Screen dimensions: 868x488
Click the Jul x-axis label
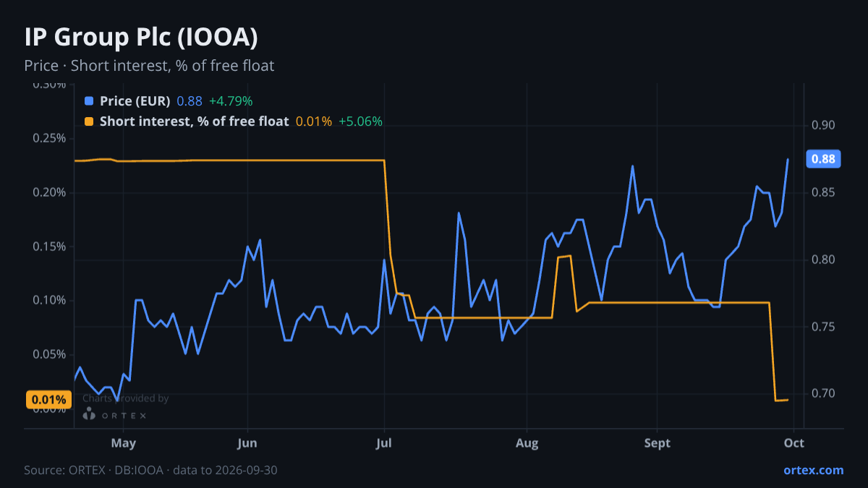(x=384, y=442)
